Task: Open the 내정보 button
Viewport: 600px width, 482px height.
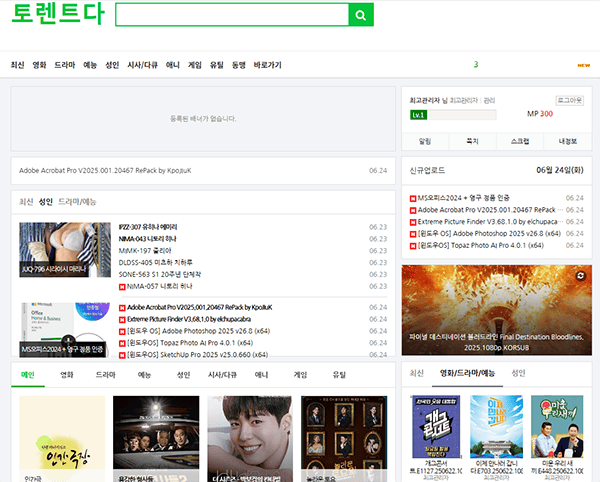Action: 567,141
